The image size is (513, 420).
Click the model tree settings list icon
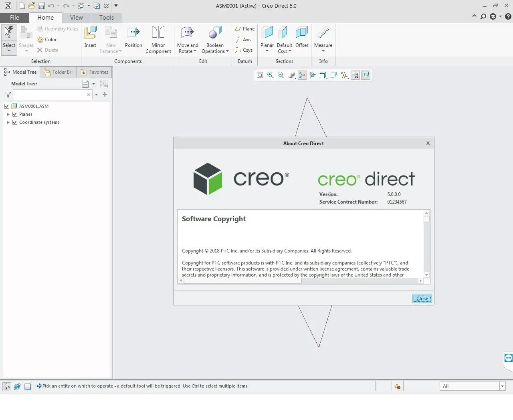click(85, 84)
